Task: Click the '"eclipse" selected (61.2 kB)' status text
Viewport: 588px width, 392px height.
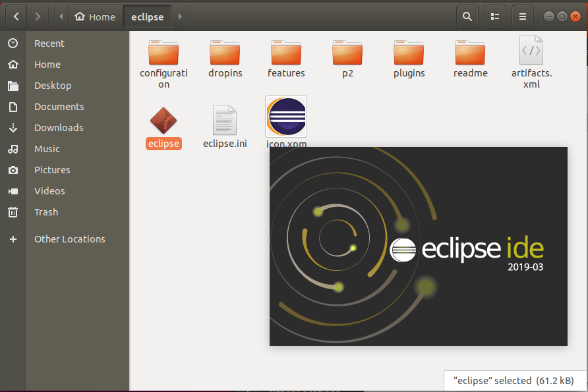Action: point(514,381)
